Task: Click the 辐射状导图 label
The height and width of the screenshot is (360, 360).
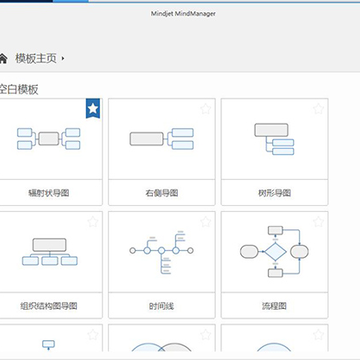Action: point(49,193)
